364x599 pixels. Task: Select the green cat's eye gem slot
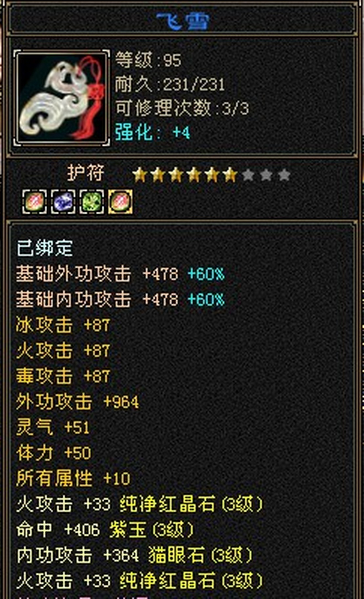92,202
